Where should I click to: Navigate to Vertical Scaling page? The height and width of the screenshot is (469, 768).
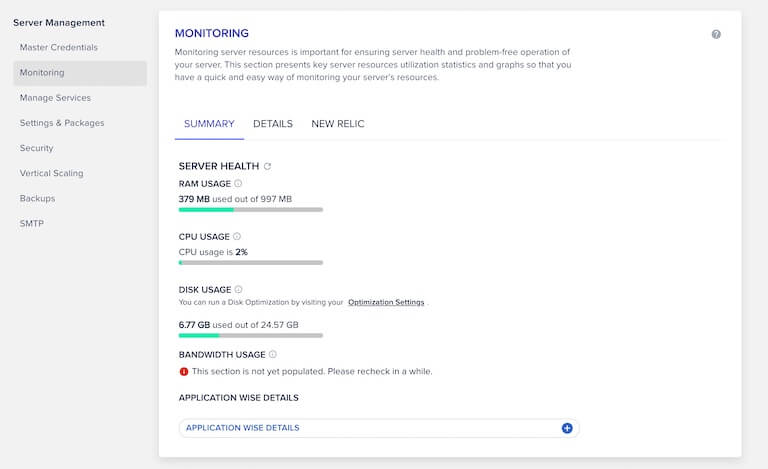[x=51, y=173]
